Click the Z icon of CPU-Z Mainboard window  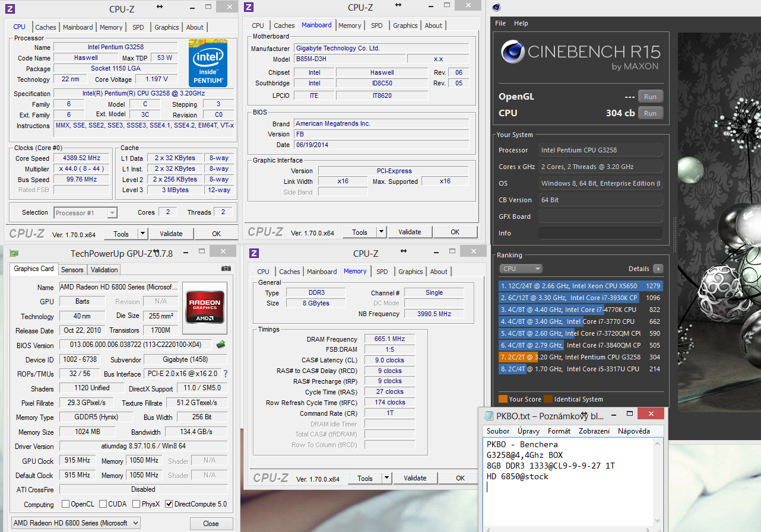(x=249, y=7)
